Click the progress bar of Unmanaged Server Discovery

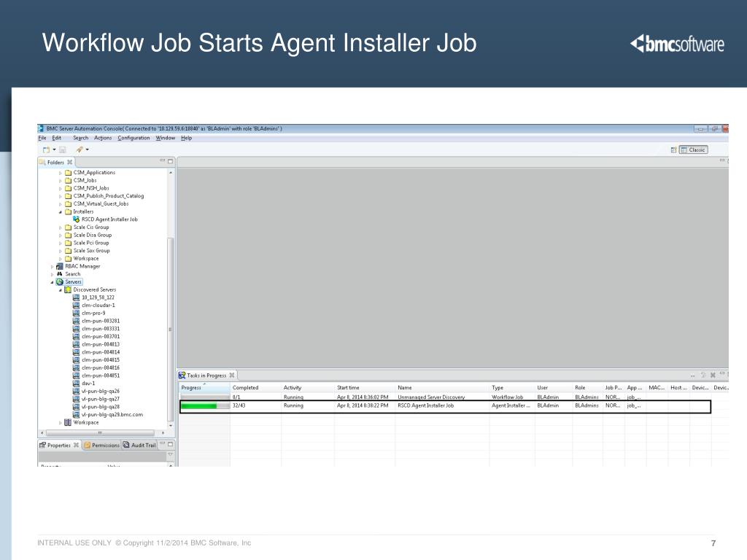(x=205, y=397)
